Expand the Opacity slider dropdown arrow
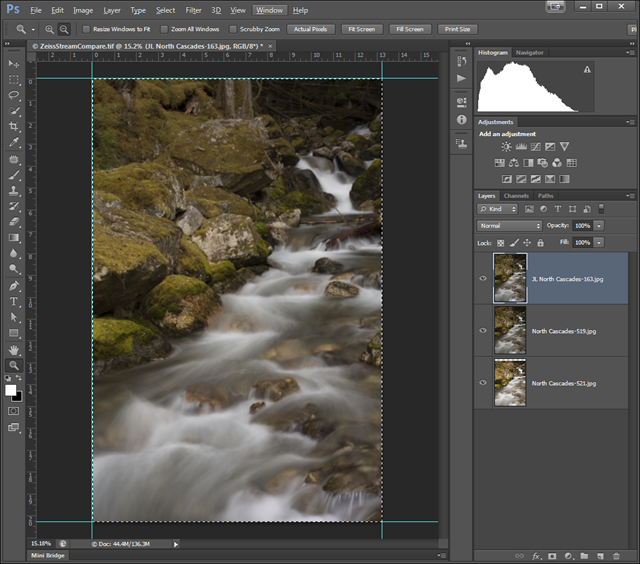Screen dimensions: 640x564 coord(599,226)
